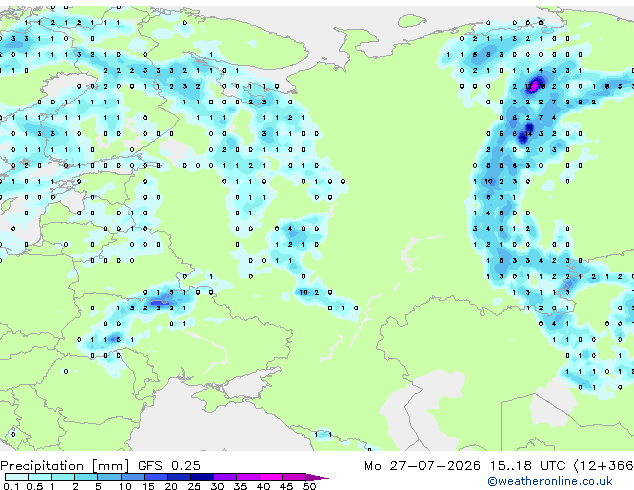Click the magenta precipitation maximum on the map

pyautogui.click(x=535, y=85)
